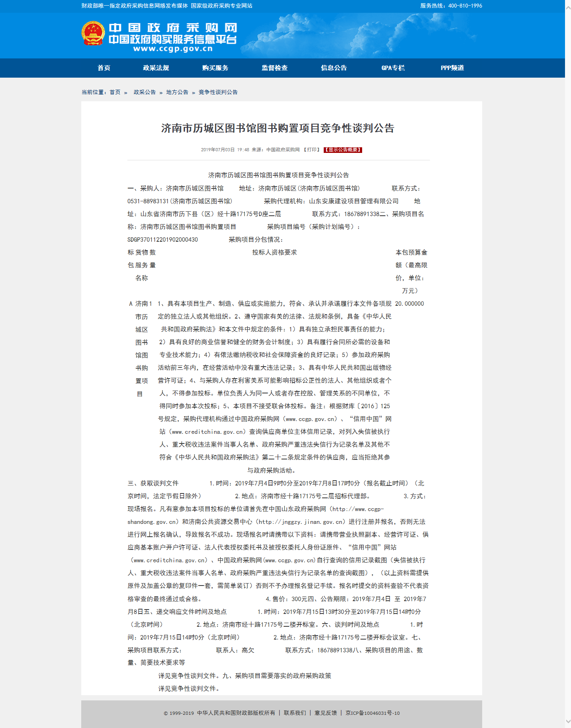This screenshot has height=728, width=571.
Task: Click 意见反馈 in the footer
Action: click(326, 713)
